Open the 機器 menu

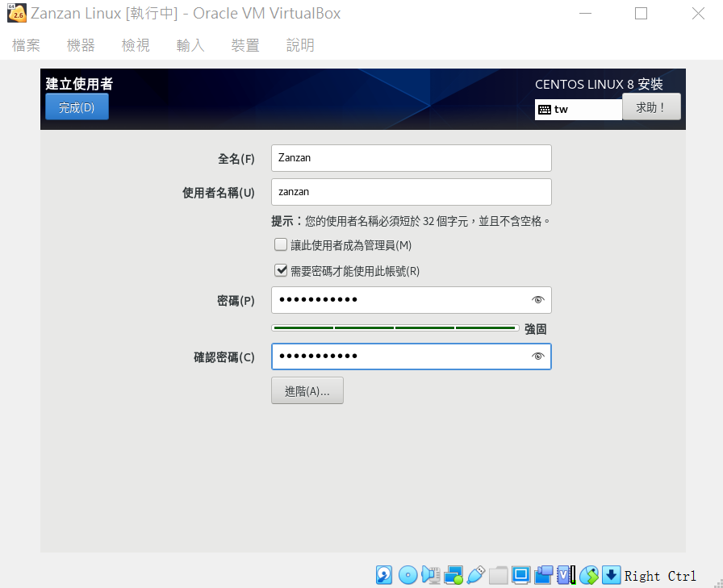(81, 45)
